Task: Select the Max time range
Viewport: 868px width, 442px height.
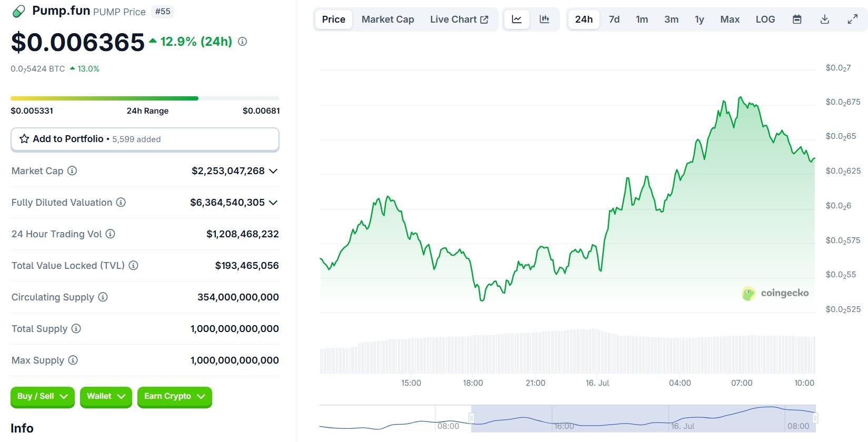Action: [730, 19]
